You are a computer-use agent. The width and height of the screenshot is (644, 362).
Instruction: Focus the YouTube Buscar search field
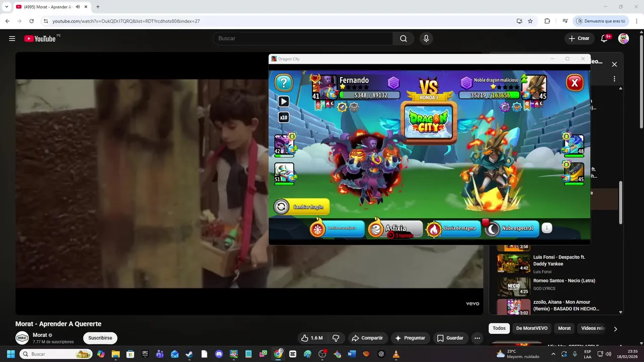tap(303, 38)
